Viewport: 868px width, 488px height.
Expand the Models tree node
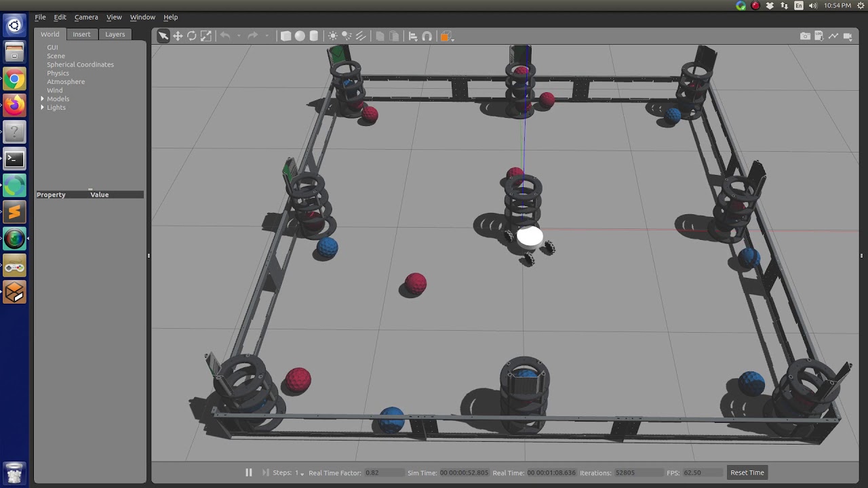click(x=42, y=99)
